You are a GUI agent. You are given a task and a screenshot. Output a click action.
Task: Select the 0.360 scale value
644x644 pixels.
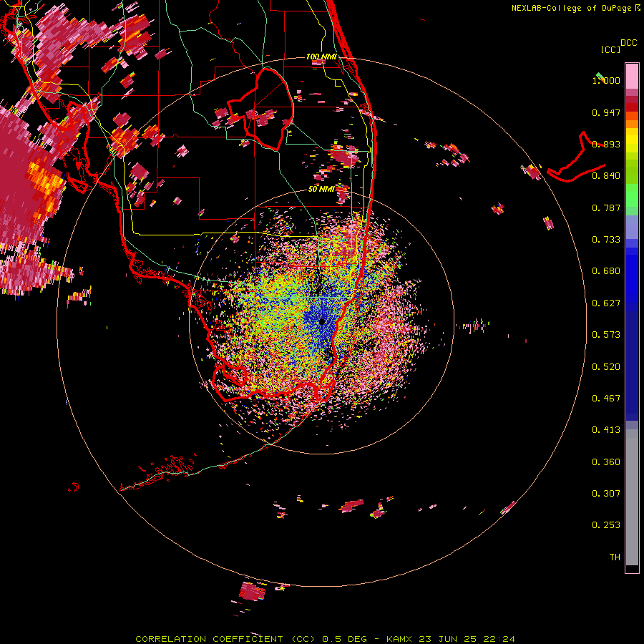coord(606,462)
